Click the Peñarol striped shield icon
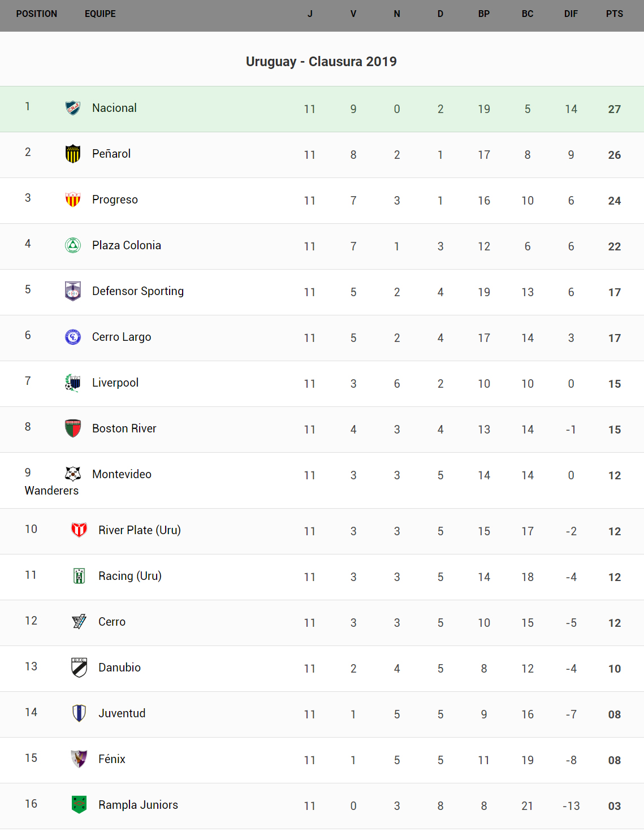Image resolution: width=644 pixels, height=832 pixels. click(73, 154)
